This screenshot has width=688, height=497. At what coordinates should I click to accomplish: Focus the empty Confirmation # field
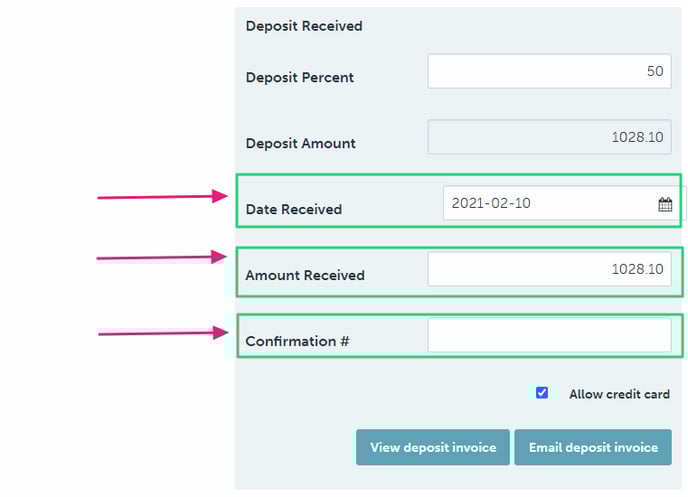click(x=549, y=335)
